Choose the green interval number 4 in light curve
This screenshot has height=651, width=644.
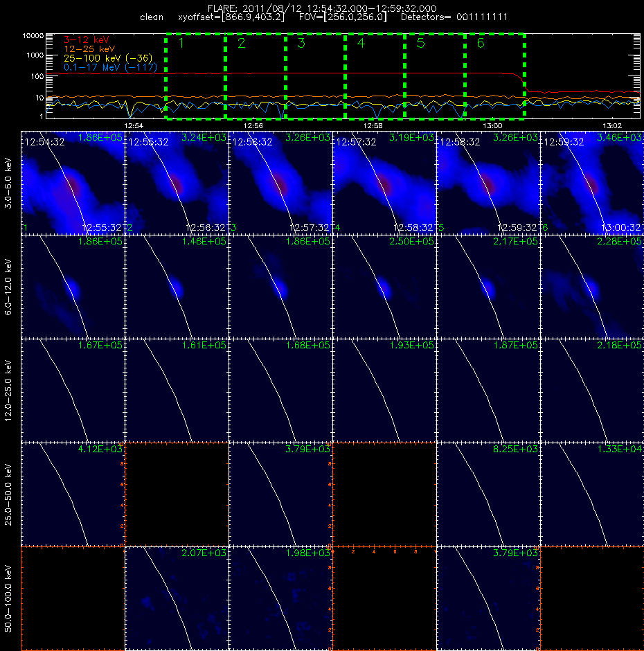pos(361,43)
